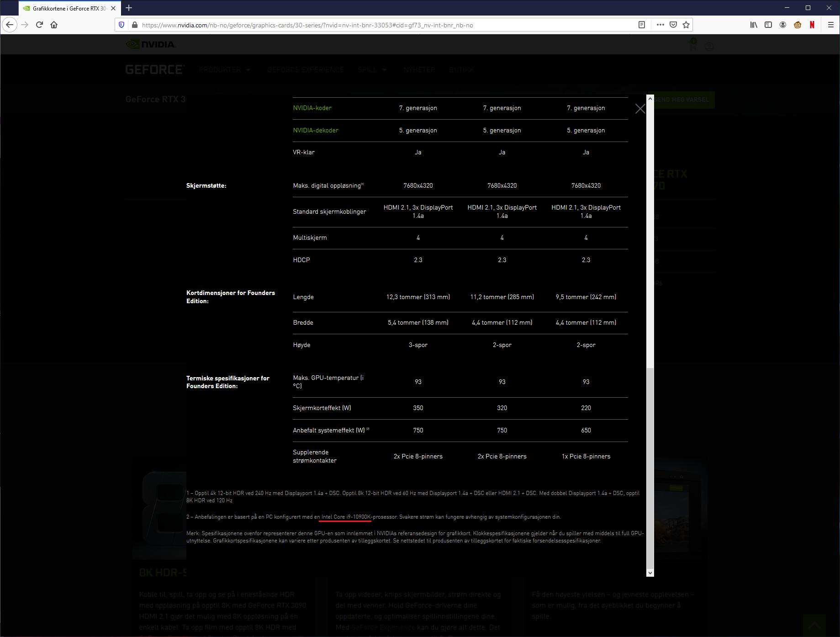
Task: Open the NVIDIA user account icon
Action: click(709, 47)
